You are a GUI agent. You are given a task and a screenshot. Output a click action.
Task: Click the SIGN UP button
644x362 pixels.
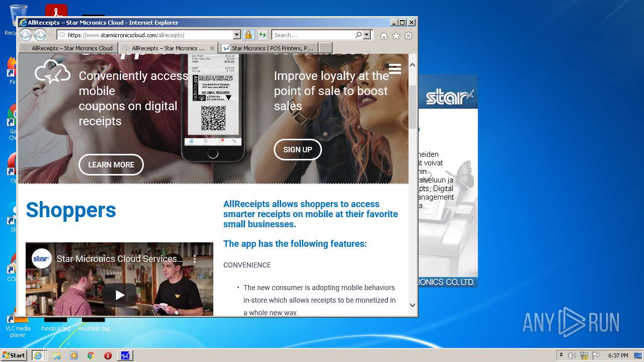point(298,150)
